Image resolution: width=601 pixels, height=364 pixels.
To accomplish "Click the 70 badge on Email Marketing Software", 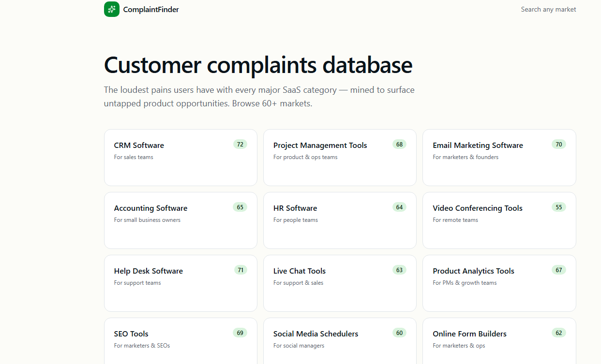I will tap(559, 144).
